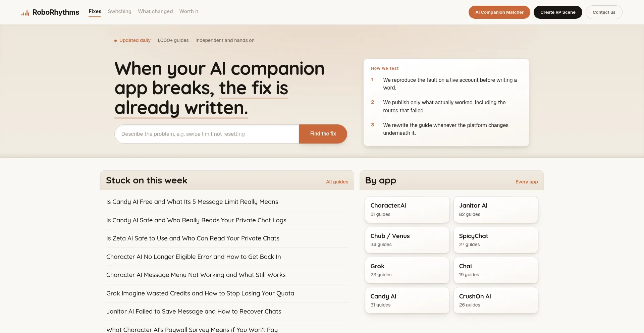Focus the Describe the problem search field
Image resolution: width=644 pixels, height=333 pixels.
pos(207,134)
